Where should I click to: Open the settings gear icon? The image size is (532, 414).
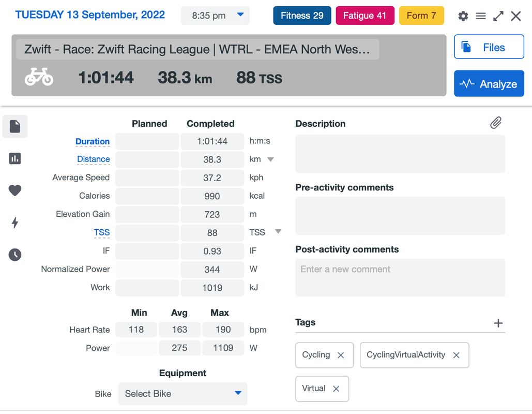tap(463, 16)
